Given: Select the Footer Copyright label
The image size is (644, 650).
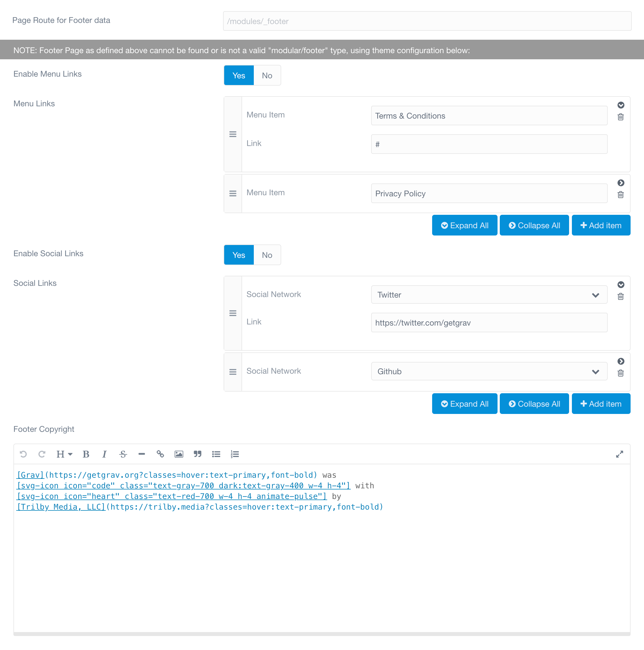Looking at the screenshot, I should [44, 429].
